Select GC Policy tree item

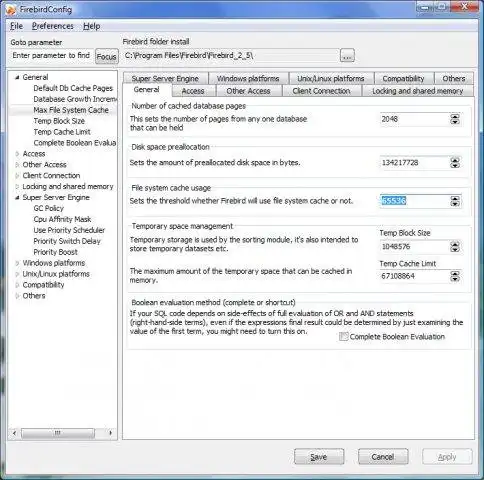[x=48, y=208]
